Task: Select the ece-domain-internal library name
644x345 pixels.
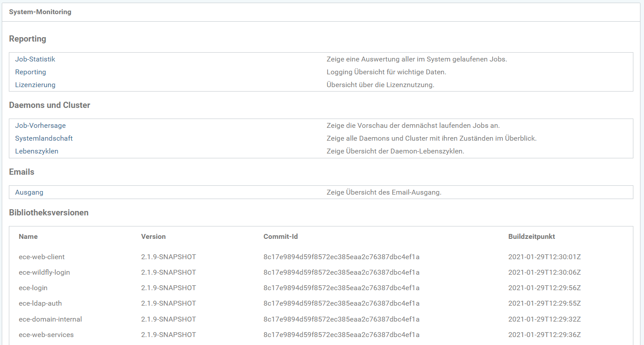Action: click(50, 319)
